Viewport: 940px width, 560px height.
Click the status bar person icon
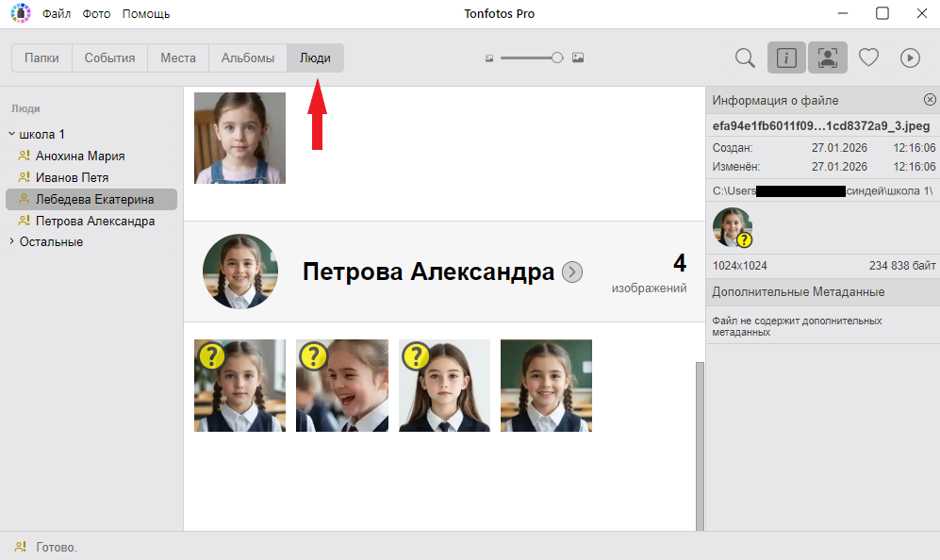[20, 547]
